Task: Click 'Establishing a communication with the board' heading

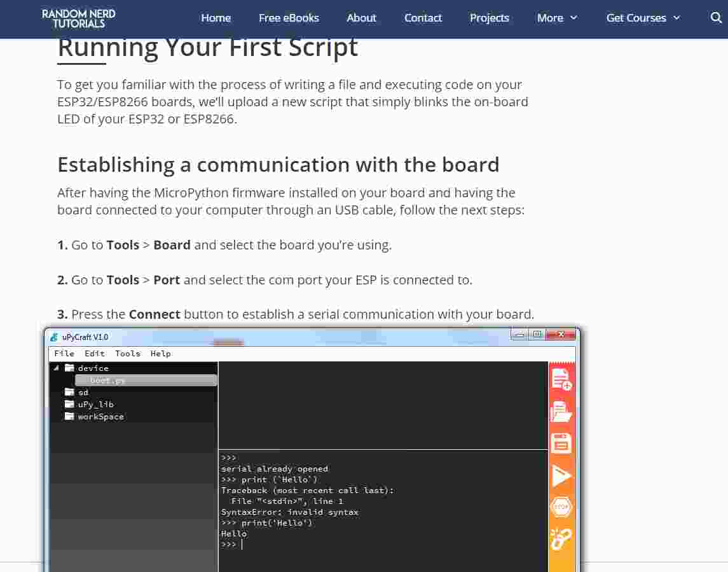Action: (x=278, y=165)
